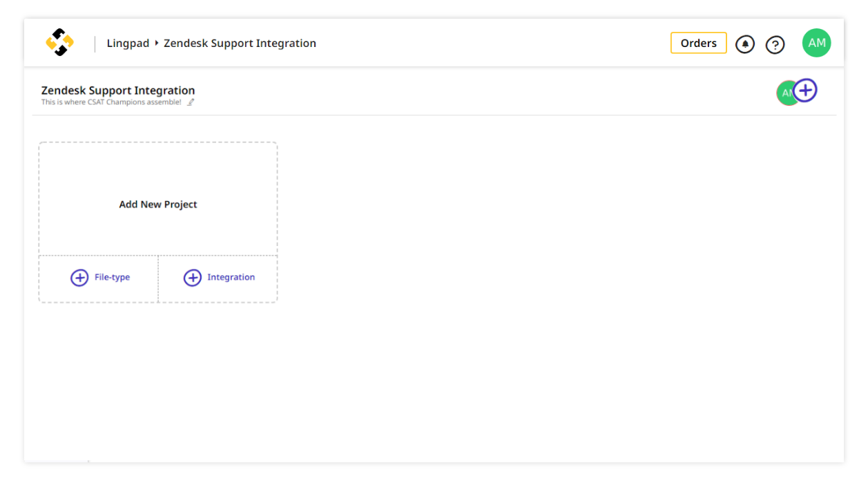Add a team member with plus icon

(x=805, y=90)
